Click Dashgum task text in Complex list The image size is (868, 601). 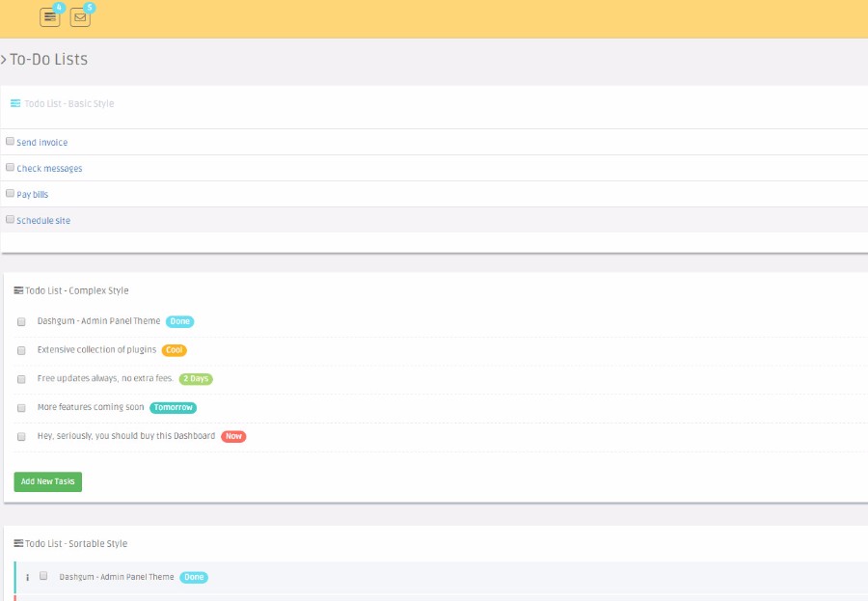coord(98,320)
